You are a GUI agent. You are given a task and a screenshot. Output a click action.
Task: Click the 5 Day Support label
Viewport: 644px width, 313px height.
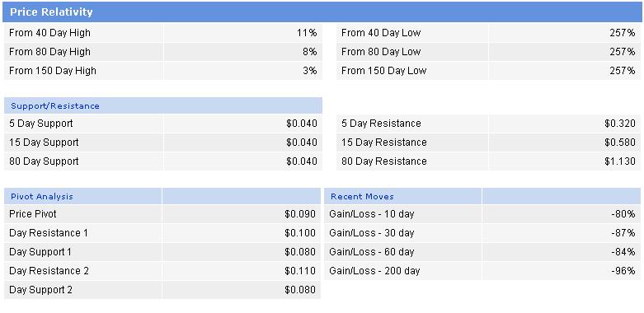click(41, 124)
